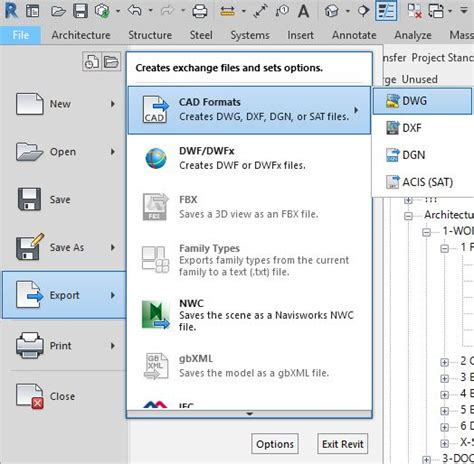Switch to the Architecture ribbon tab
The image size is (474, 464).
[x=81, y=35]
